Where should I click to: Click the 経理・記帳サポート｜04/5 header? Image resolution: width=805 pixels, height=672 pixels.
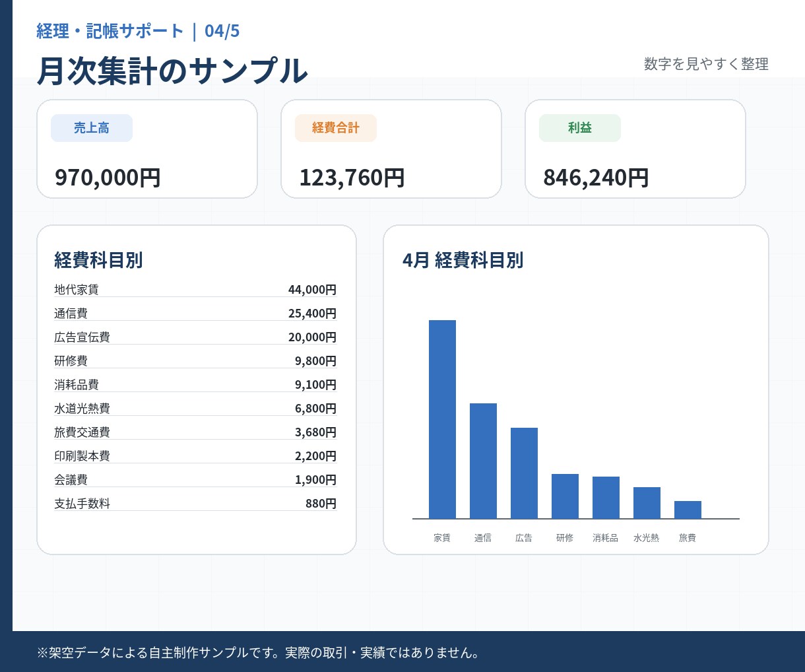pyautogui.click(x=138, y=31)
